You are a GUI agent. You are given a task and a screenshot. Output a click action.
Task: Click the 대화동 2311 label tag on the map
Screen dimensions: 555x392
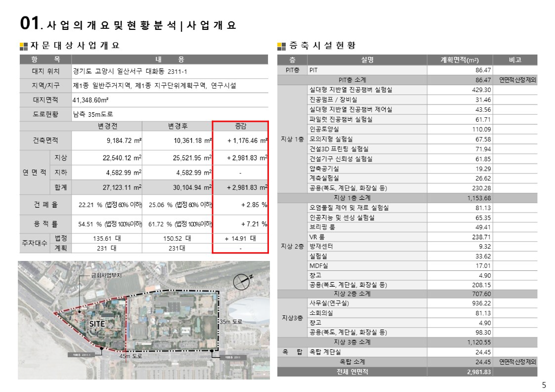pyautogui.click(x=233, y=357)
